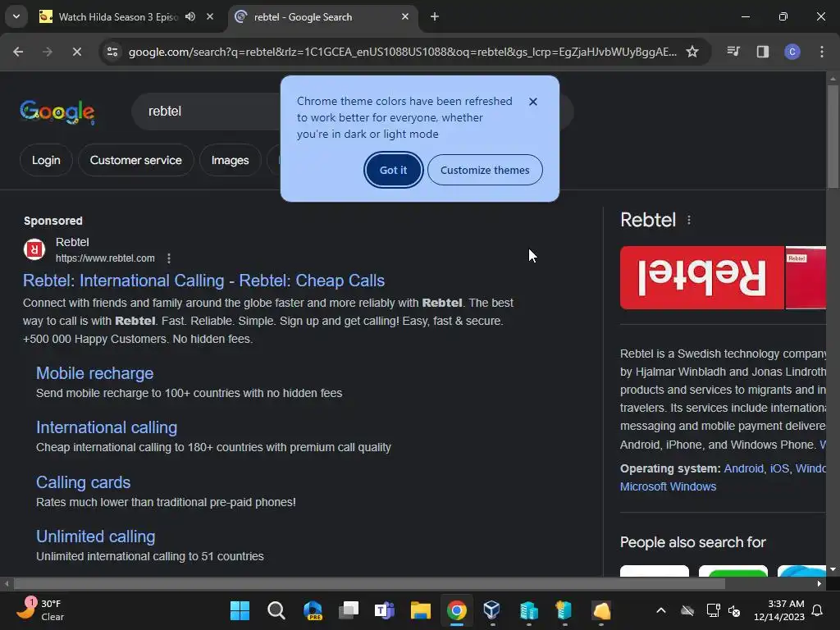This screenshot has height=630, width=840.
Task: Open the International calling sitelink
Action: (107, 427)
